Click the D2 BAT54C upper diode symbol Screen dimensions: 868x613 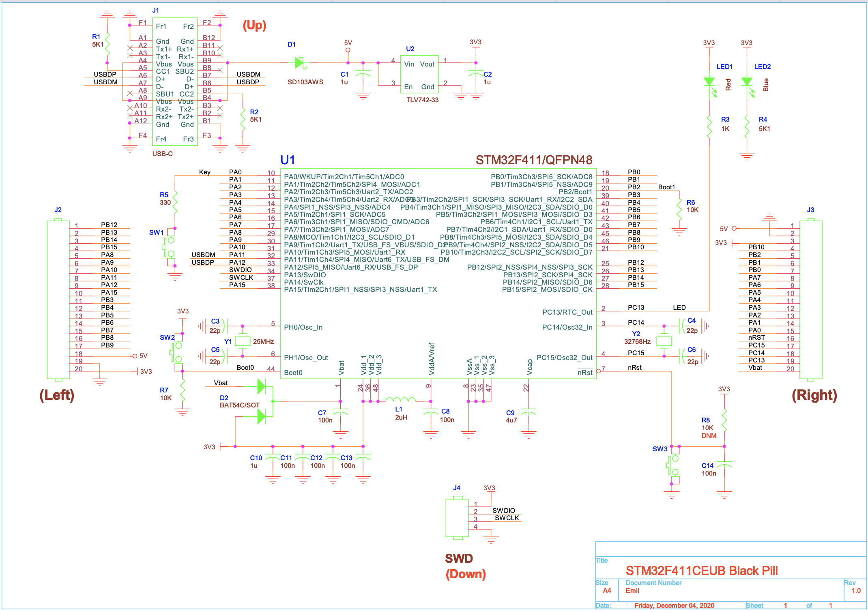262,386
